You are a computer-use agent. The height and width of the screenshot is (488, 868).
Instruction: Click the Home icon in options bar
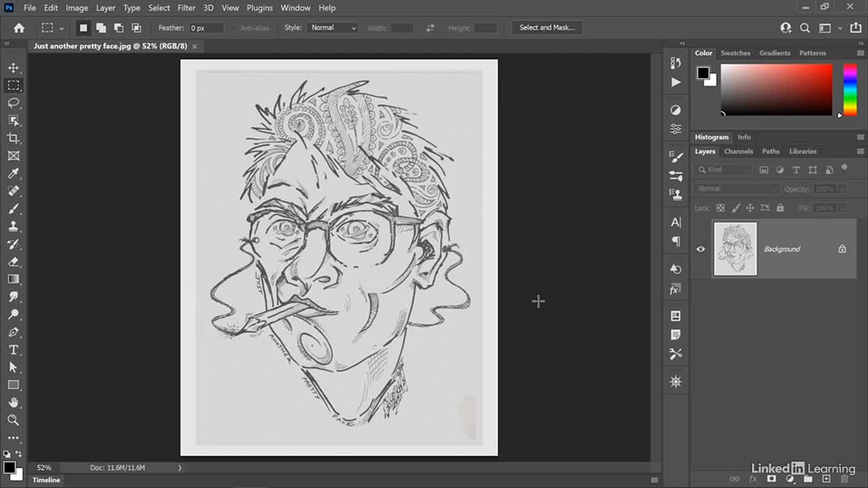pyautogui.click(x=19, y=28)
